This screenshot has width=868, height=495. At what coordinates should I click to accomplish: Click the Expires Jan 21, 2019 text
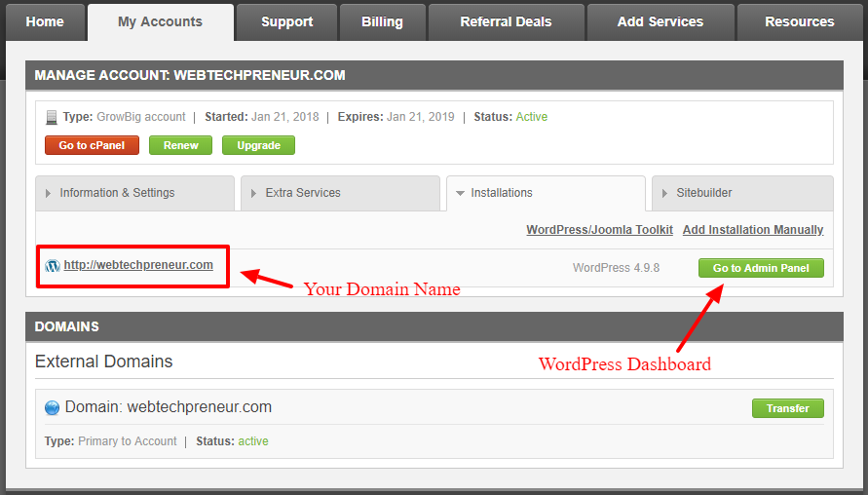[x=396, y=117]
